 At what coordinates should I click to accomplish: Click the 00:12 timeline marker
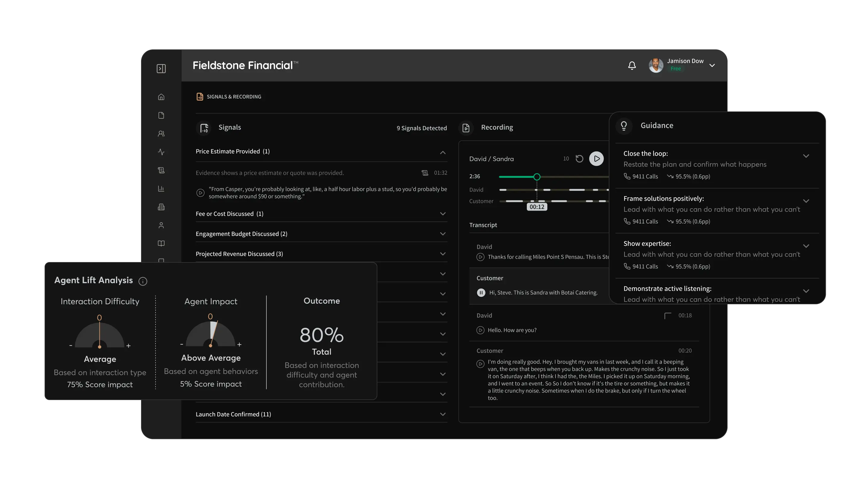click(x=537, y=207)
